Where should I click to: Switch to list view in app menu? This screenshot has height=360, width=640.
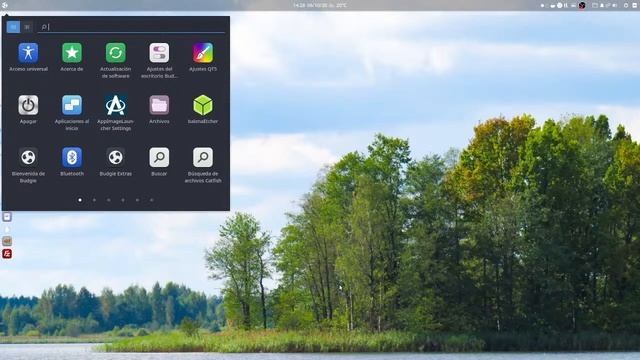[x=27, y=27]
